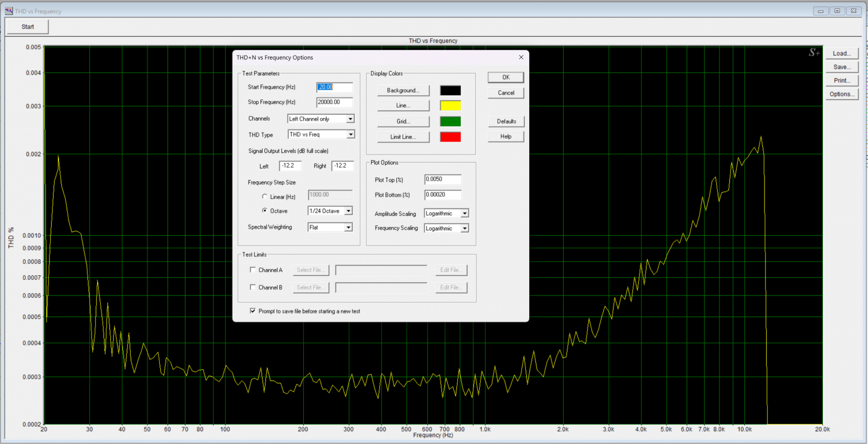Viewport: 868px width, 444px height.
Task: Enable Channel A test limit checkbox
Action: click(x=253, y=270)
